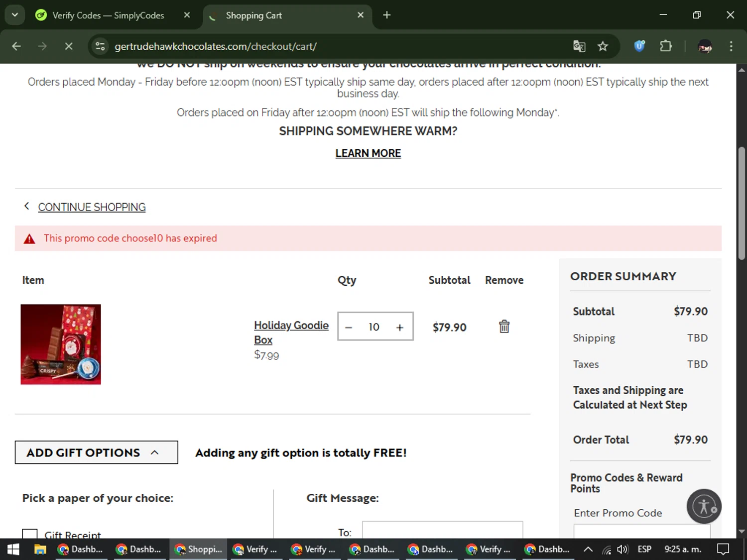Viewport: 747px width, 560px height.
Task: Open the Extensions puzzle menu
Action: click(666, 46)
